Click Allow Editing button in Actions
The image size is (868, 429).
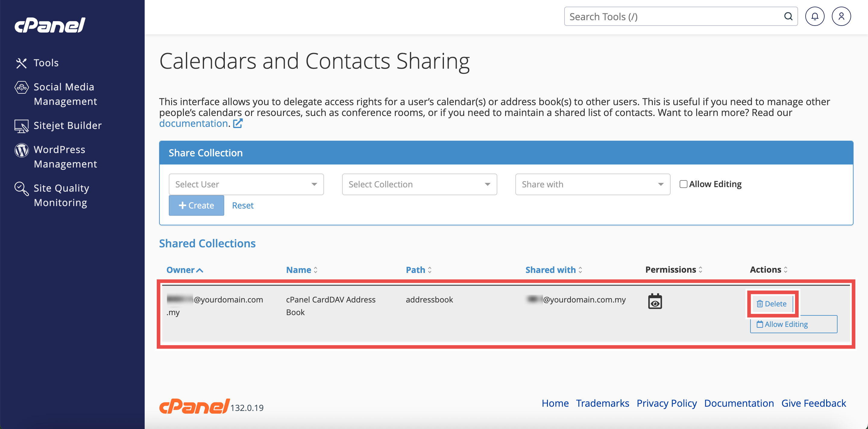coord(793,324)
